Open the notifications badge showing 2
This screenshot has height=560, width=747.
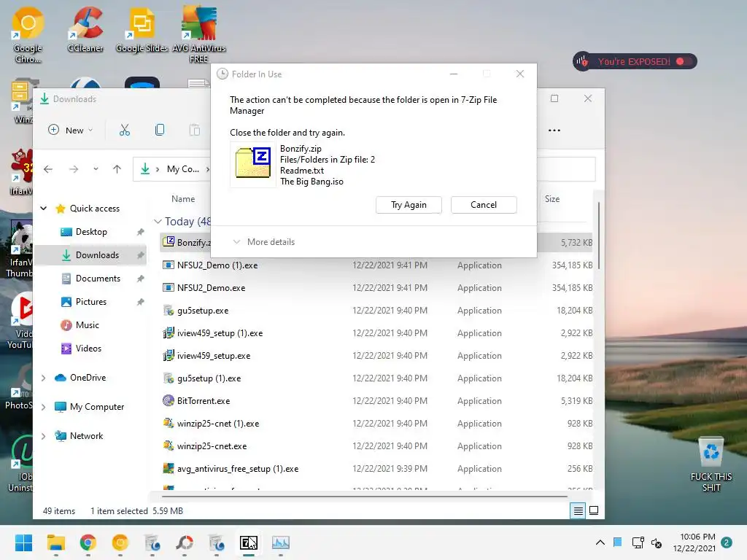(x=727, y=542)
